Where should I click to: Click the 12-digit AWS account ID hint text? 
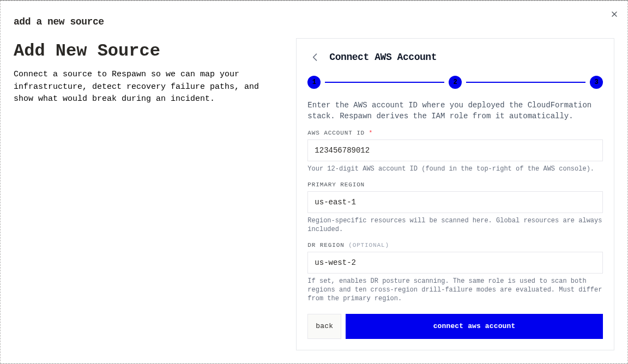451,168
